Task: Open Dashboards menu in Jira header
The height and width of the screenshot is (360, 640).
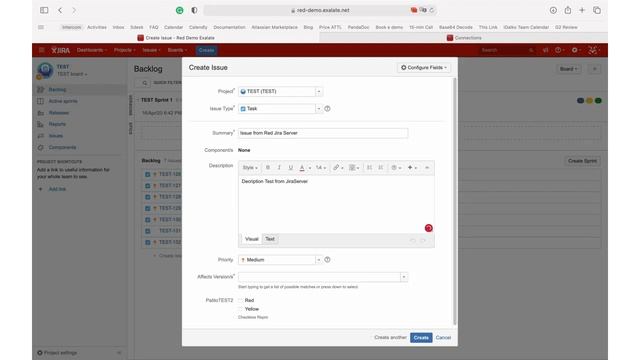Action: point(91,50)
